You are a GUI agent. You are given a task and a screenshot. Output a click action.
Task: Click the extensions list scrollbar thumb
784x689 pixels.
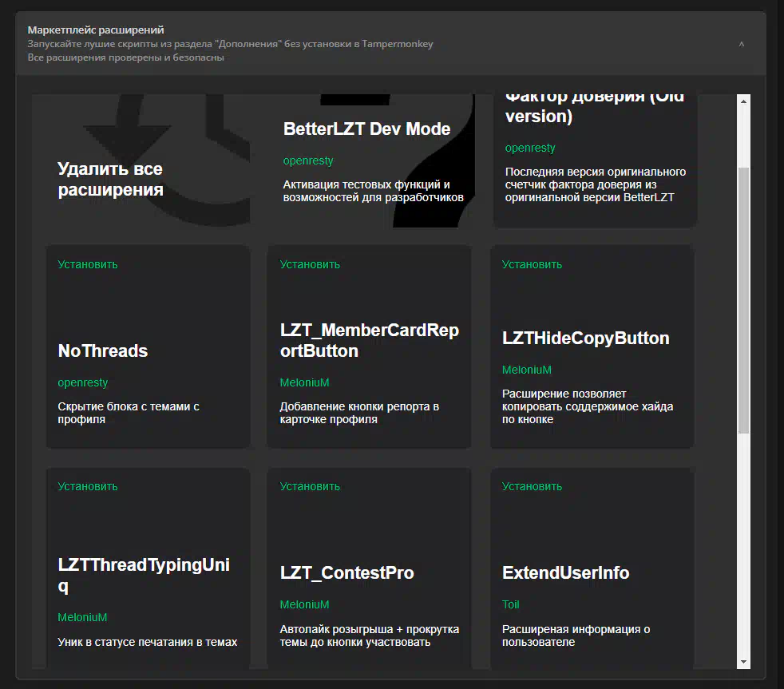pos(744,299)
